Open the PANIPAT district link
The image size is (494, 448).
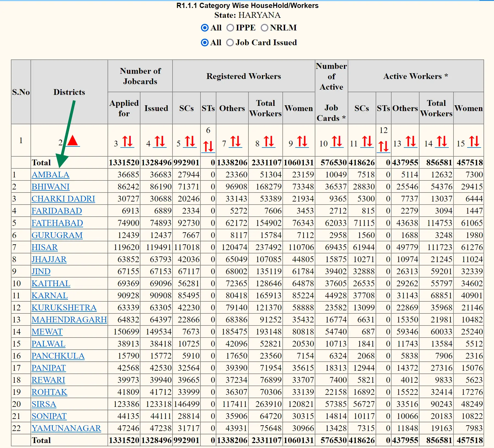tap(49, 368)
